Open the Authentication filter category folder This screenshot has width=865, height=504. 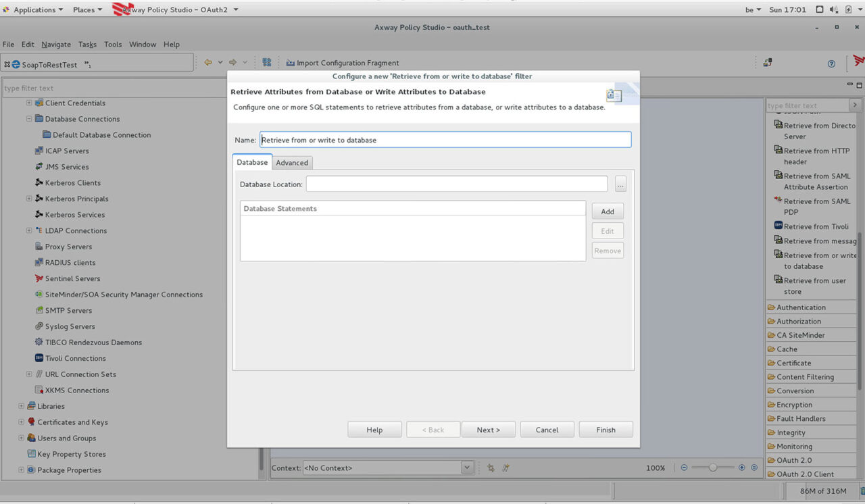(x=772, y=307)
